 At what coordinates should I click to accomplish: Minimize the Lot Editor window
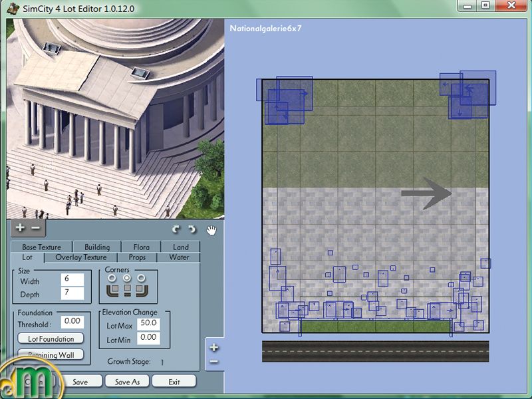pyautogui.click(x=467, y=5)
